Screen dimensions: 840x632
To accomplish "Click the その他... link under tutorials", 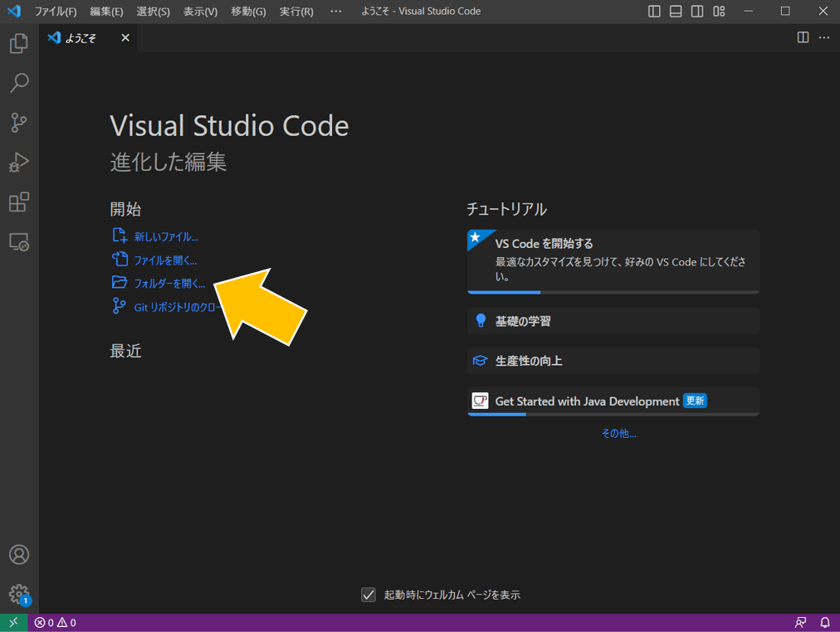I will click(x=618, y=434).
